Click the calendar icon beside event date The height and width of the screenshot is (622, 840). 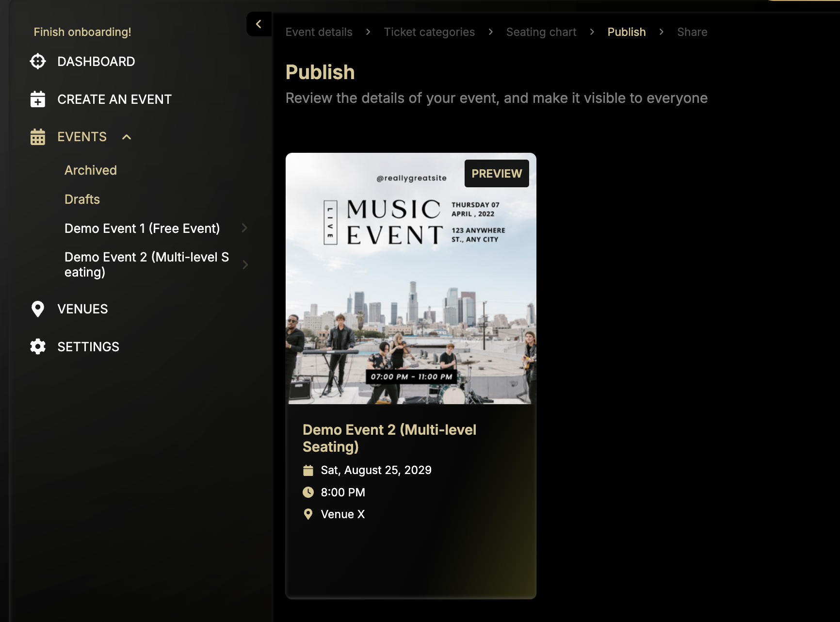pos(308,470)
